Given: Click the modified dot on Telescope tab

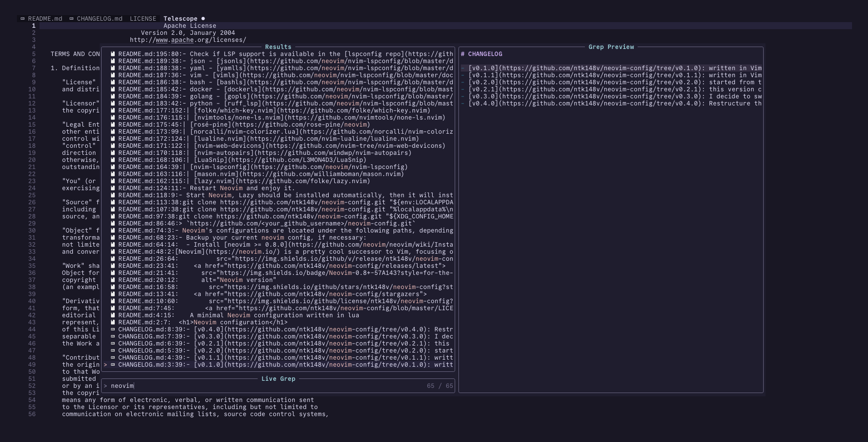Looking at the screenshot, I should pyautogui.click(x=203, y=19).
